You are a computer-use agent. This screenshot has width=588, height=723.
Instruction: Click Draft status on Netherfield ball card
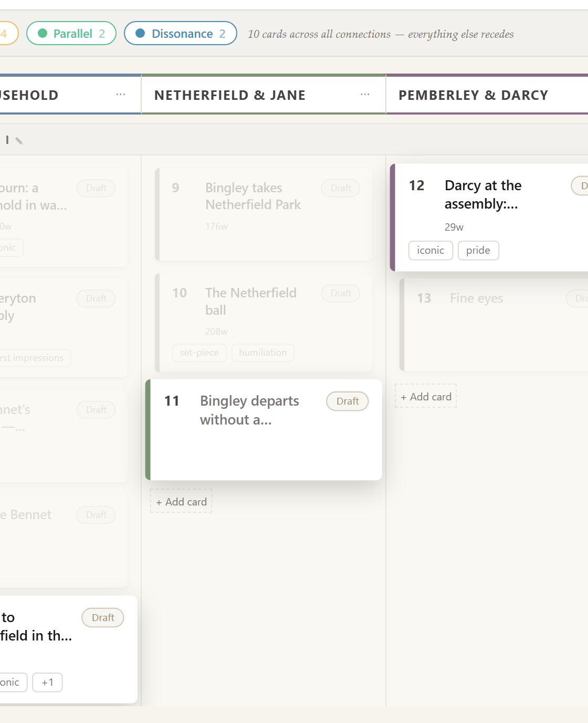(x=341, y=293)
